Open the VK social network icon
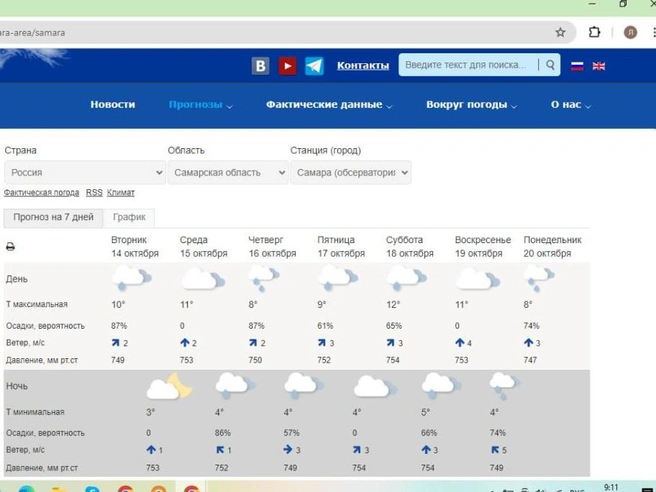 click(x=260, y=66)
